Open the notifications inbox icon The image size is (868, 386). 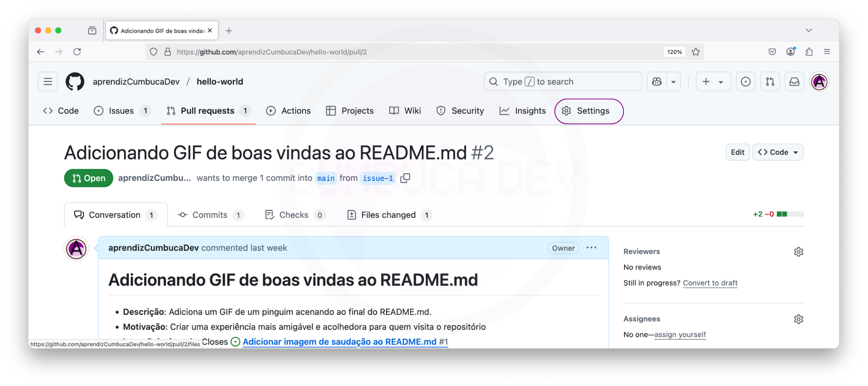[x=794, y=82]
